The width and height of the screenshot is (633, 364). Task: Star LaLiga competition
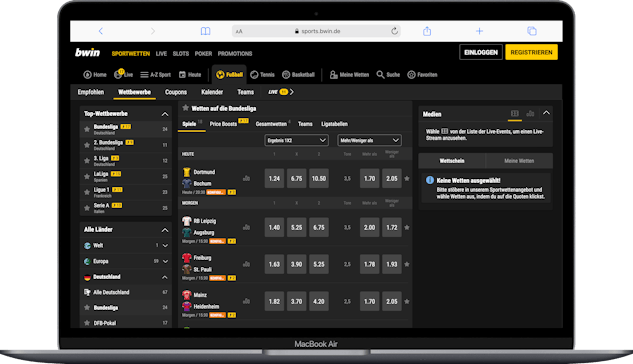(x=87, y=176)
